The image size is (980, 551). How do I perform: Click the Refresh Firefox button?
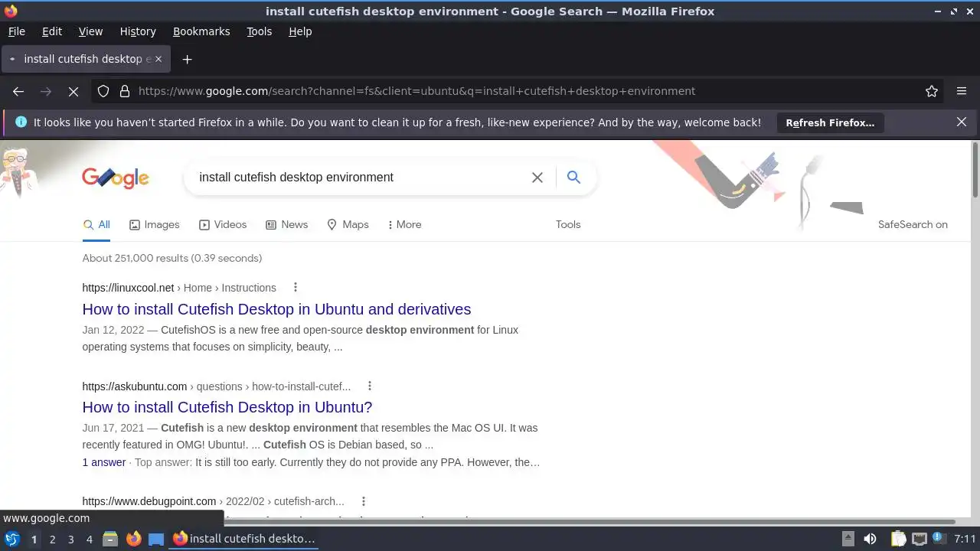pos(830,122)
